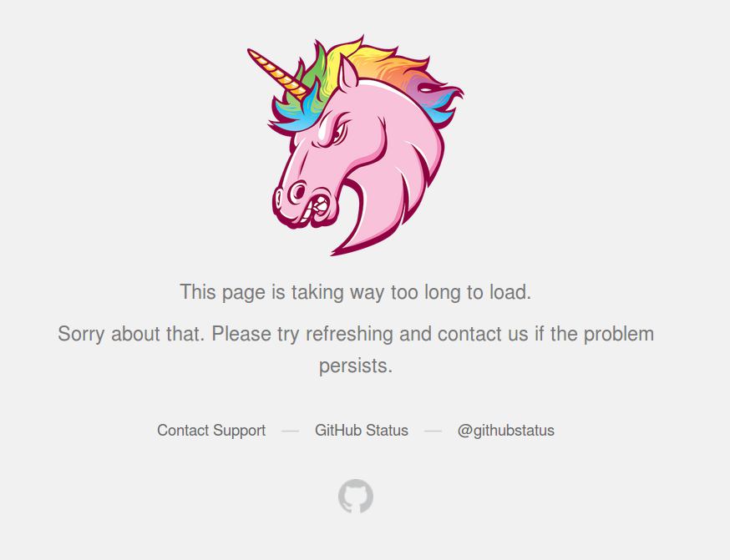Visit the @githubstatus link
Image resolution: width=730 pixels, height=560 pixels.
(505, 431)
